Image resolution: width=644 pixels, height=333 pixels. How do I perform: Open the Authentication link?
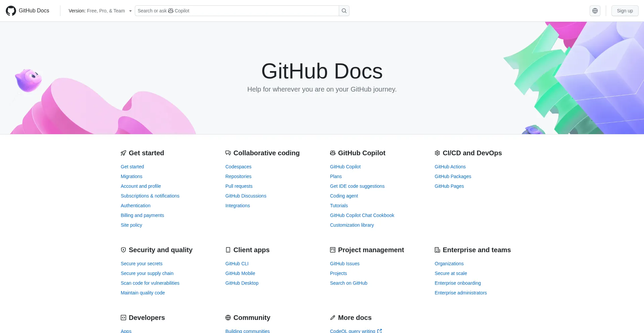[136, 206]
